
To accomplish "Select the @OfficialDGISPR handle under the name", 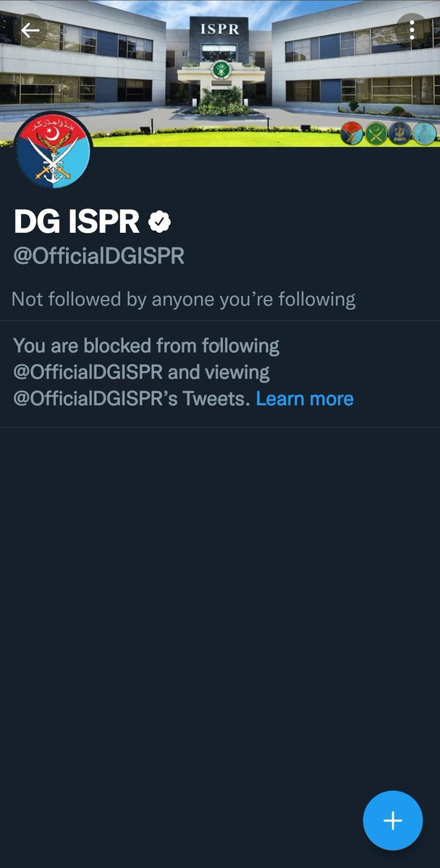I will [x=98, y=257].
